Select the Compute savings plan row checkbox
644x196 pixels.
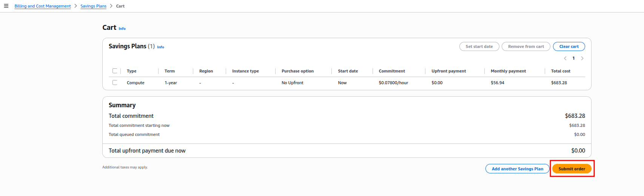[x=115, y=82]
